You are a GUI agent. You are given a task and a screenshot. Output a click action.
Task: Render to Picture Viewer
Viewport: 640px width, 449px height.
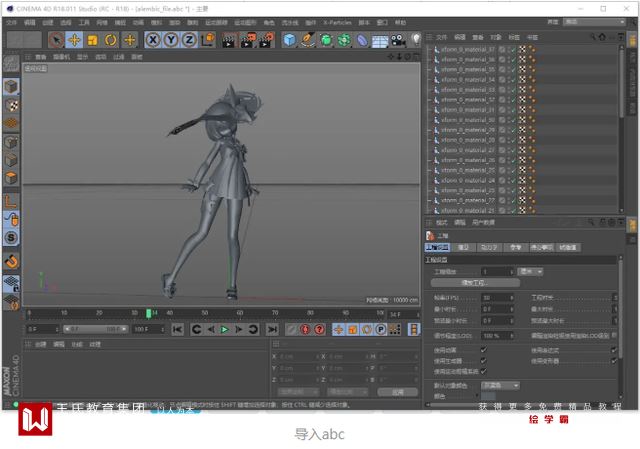point(247,40)
